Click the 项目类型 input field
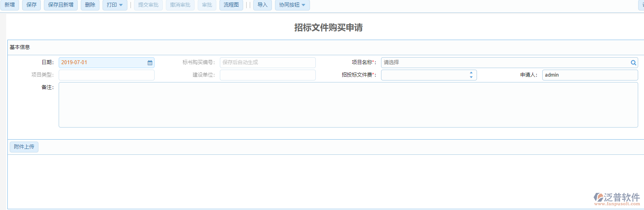This screenshot has width=644, height=210. tap(106, 75)
